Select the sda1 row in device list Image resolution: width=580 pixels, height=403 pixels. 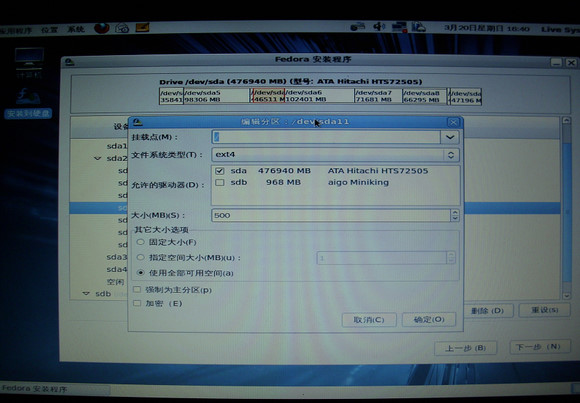coord(117,146)
